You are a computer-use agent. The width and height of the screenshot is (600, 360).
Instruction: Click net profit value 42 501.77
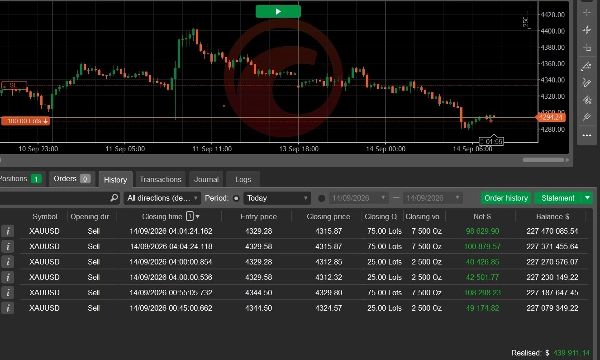pos(482,277)
